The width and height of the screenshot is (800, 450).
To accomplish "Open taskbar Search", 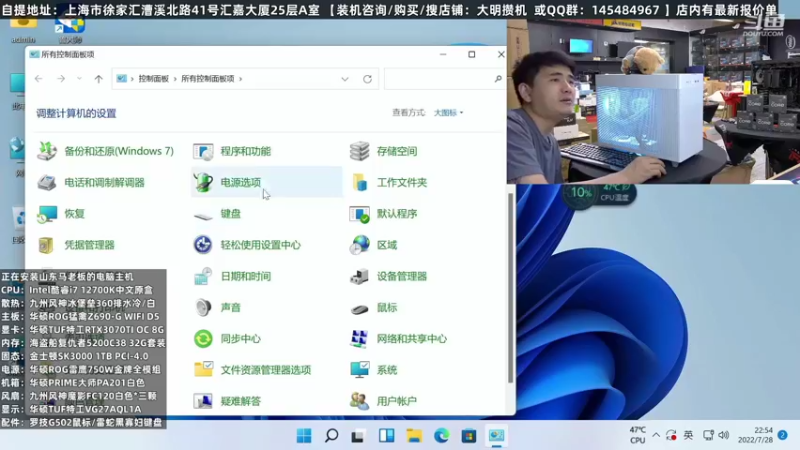I will [332, 436].
